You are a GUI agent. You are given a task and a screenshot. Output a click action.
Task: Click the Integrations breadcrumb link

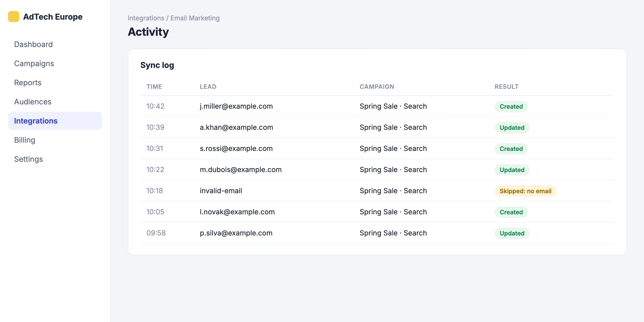coord(146,18)
